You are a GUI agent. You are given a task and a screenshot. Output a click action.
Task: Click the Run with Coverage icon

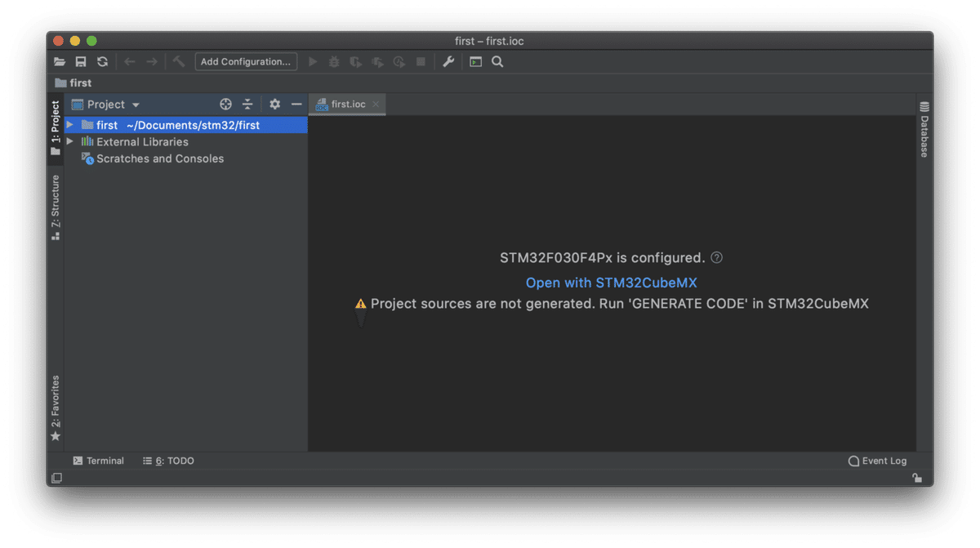[356, 62]
